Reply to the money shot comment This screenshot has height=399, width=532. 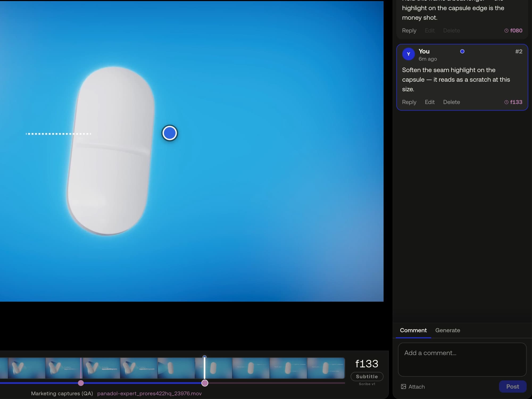click(x=409, y=31)
